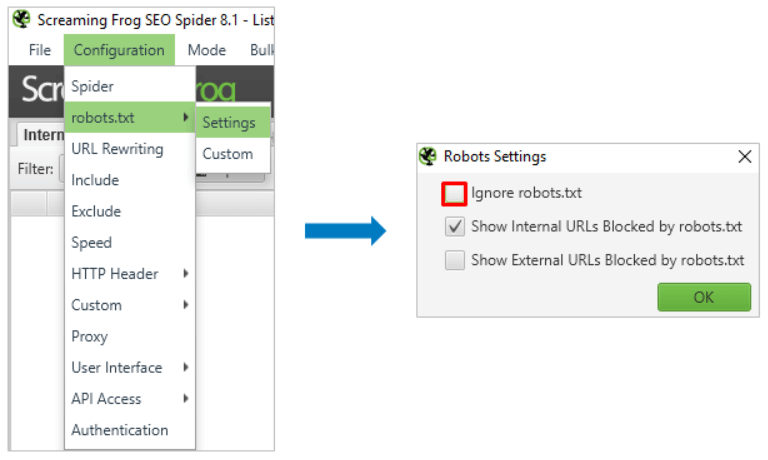Select Include menu entry
The image size is (768, 460).
click(130, 180)
